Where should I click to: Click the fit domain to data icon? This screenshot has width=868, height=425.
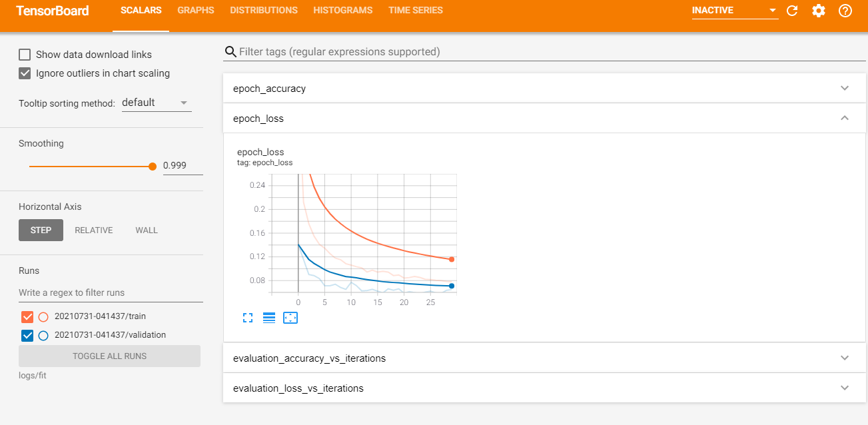point(290,318)
